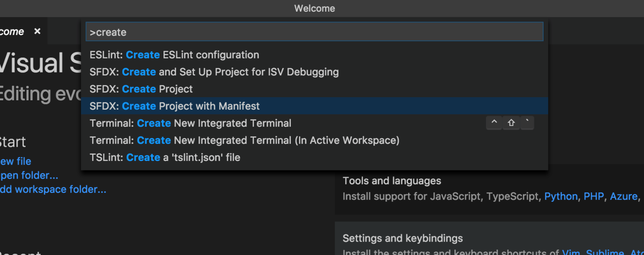Click the New file link
The height and width of the screenshot is (255, 644).
[15, 161]
